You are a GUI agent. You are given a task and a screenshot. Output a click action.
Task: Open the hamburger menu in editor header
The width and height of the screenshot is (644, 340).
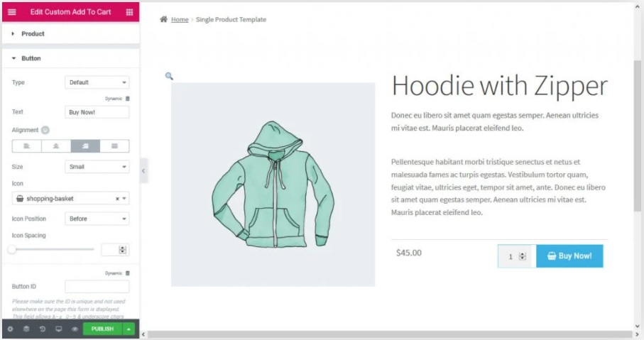coord(12,12)
